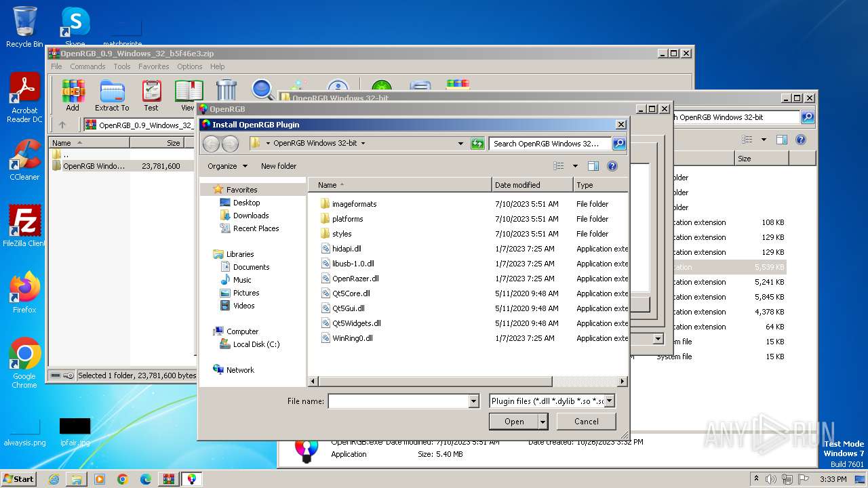
Task: Click WinRAR icon in taskbar
Action: 168,479
